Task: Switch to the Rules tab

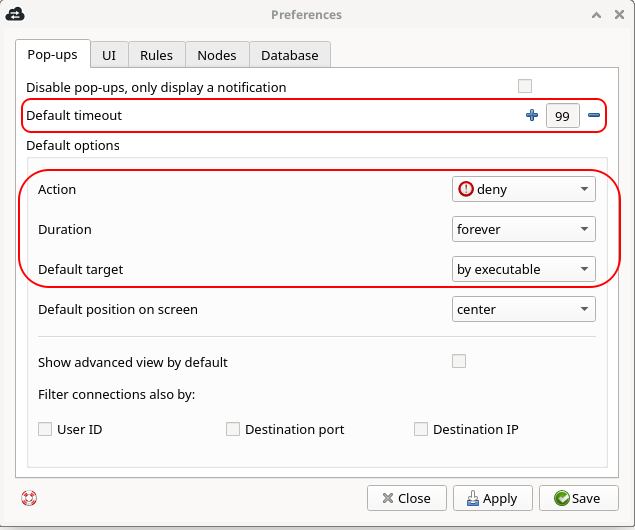Action: point(157,55)
